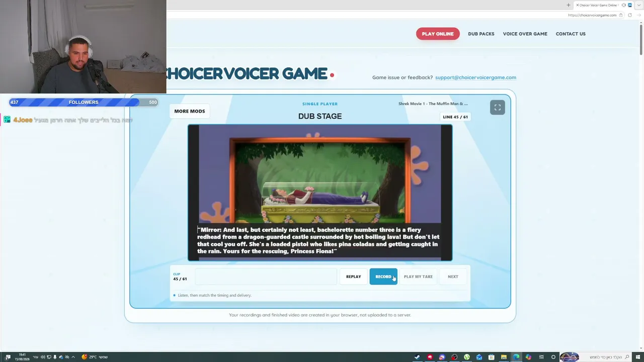The height and width of the screenshot is (362, 644).
Task: Open the Mail app in the taskbar
Action: tap(479, 357)
